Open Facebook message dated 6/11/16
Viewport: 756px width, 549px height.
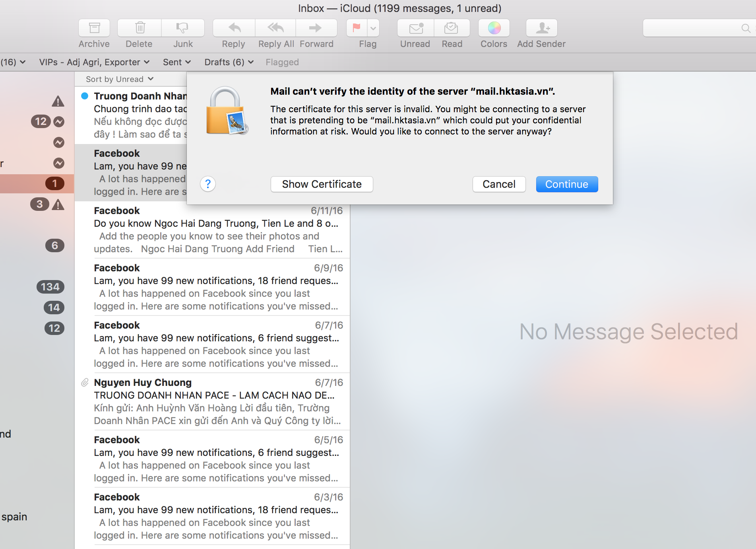point(213,230)
